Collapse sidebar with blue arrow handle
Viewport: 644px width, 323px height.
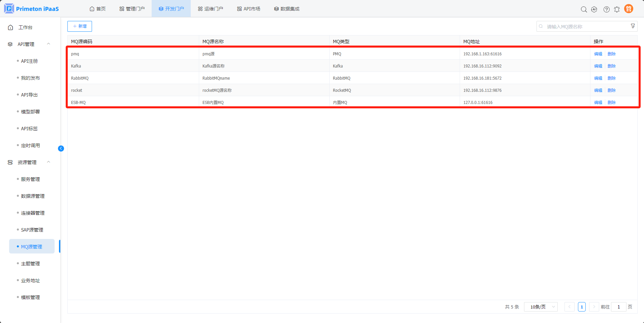click(x=61, y=149)
